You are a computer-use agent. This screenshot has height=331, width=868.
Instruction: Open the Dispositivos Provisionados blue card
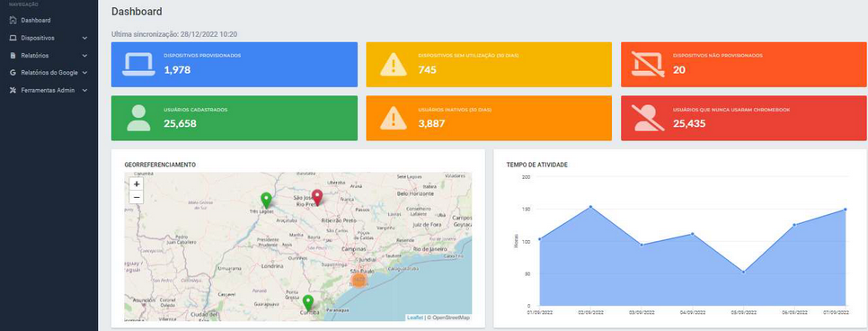(x=235, y=65)
